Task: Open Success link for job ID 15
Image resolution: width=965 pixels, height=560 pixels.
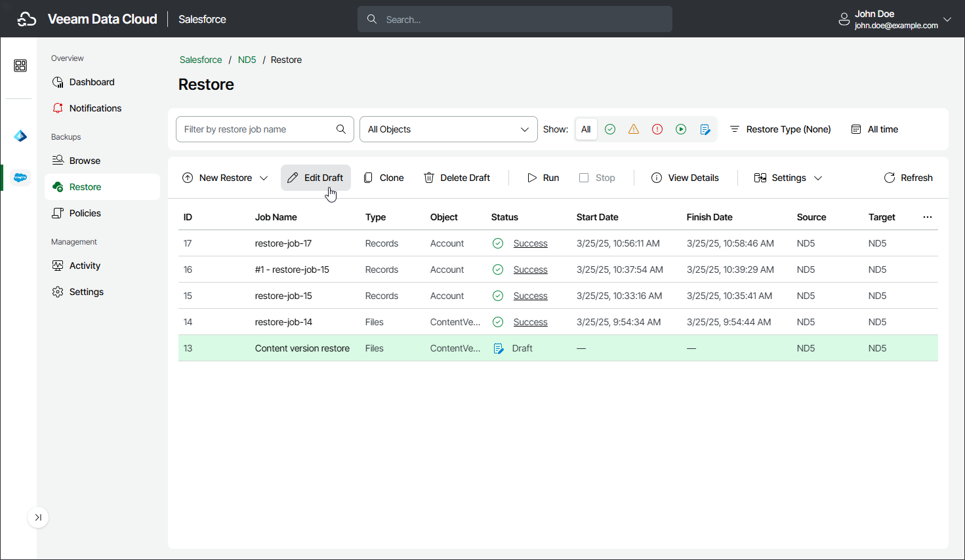Action: tap(530, 296)
